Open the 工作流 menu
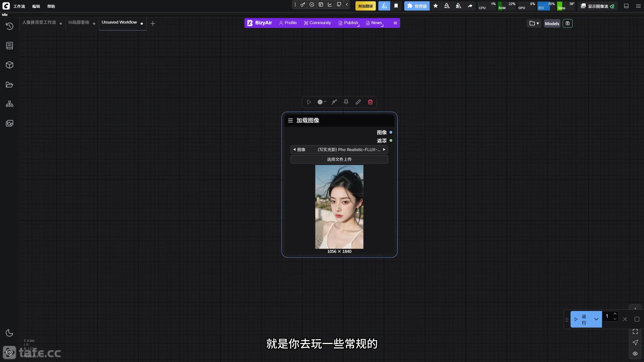 pyautogui.click(x=19, y=6)
